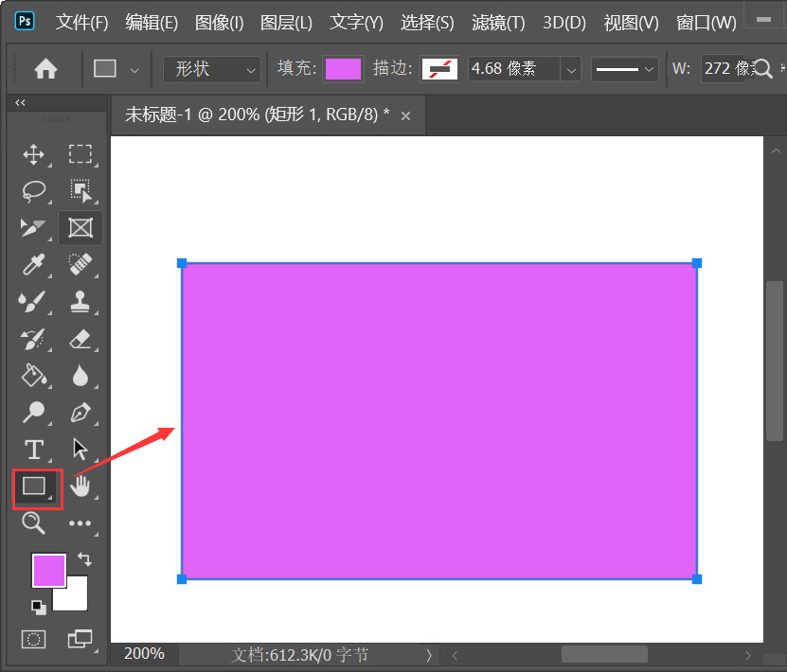Activate the Horizontal Type tool

pyautogui.click(x=33, y=450)
